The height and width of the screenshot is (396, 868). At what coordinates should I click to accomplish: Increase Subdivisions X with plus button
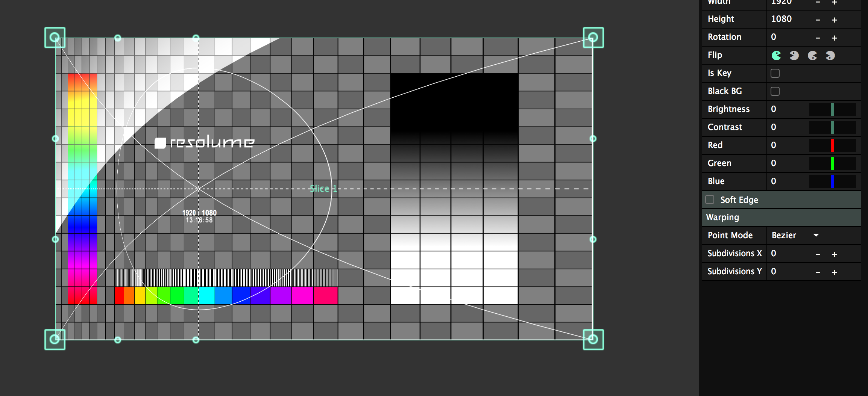pyautogui.click(x=834, y=254)
